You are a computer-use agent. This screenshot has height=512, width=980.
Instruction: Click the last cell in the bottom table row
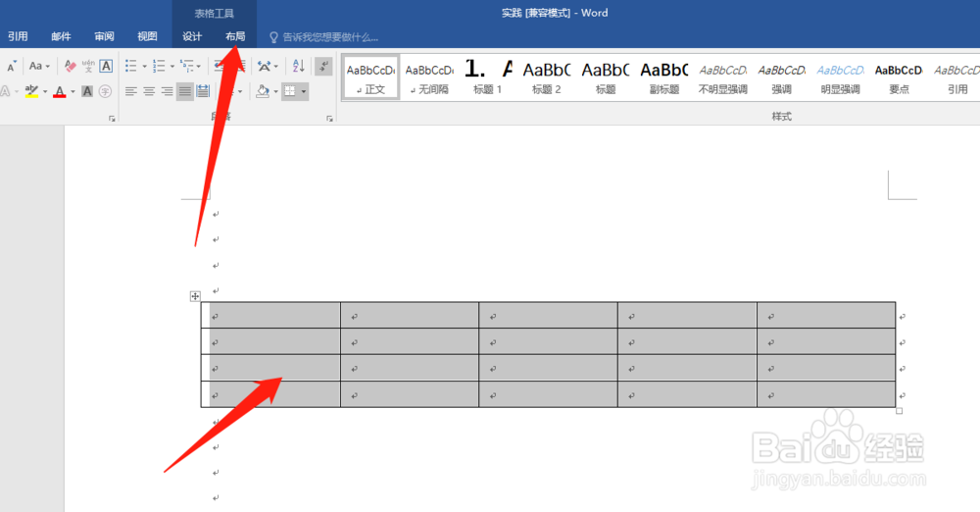(x=826, y=394)
